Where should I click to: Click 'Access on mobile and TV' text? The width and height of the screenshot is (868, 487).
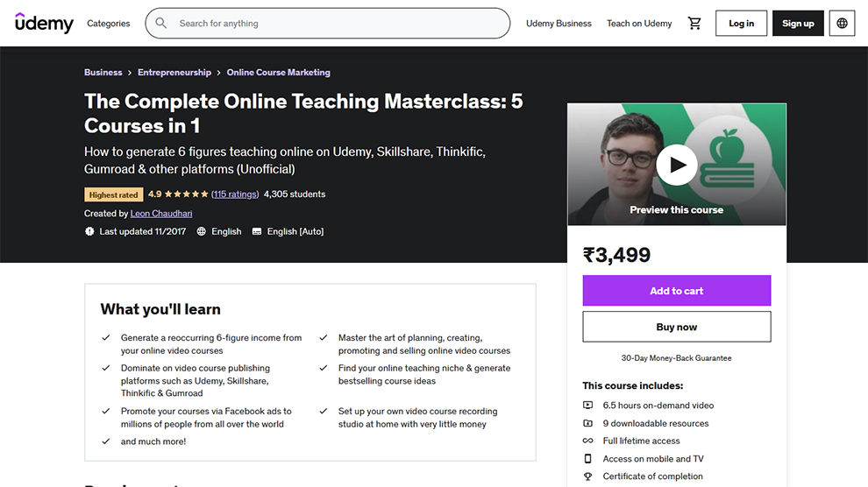(x=653, y=459)
